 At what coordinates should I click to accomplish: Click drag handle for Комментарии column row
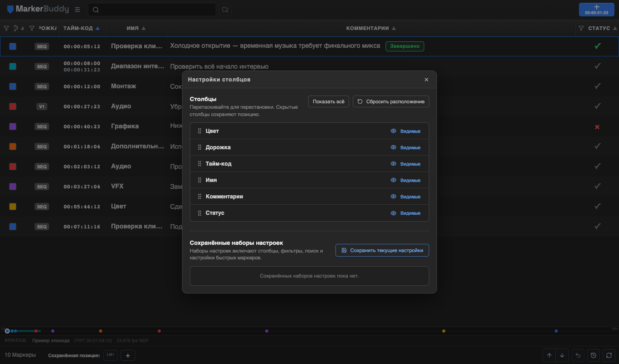199,197
